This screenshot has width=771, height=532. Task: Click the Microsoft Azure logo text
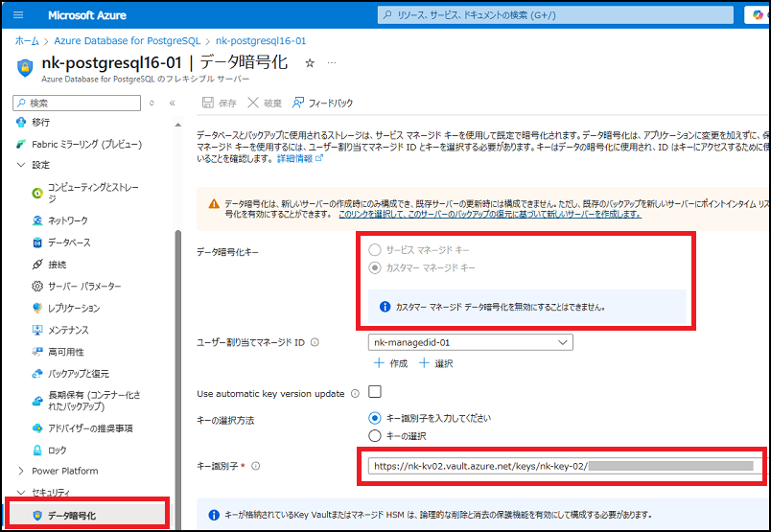click(x=87, y=15)
